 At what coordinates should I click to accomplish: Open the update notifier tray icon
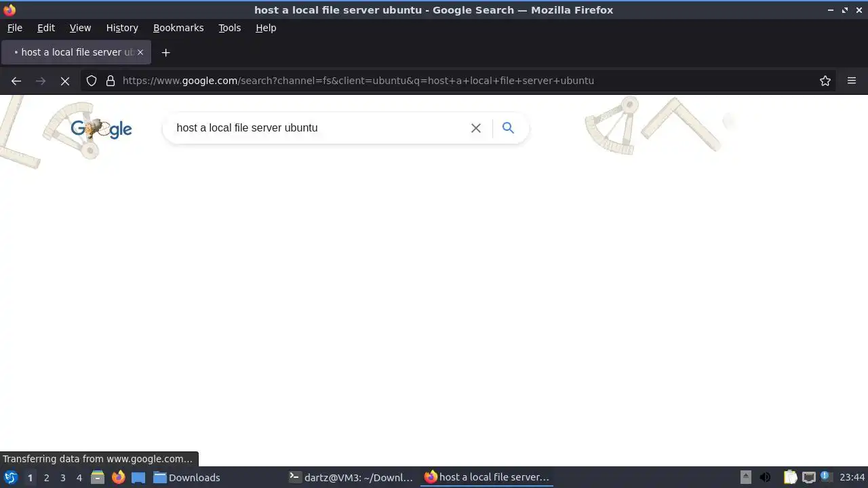pyautogui.click(x=826, y=476)
